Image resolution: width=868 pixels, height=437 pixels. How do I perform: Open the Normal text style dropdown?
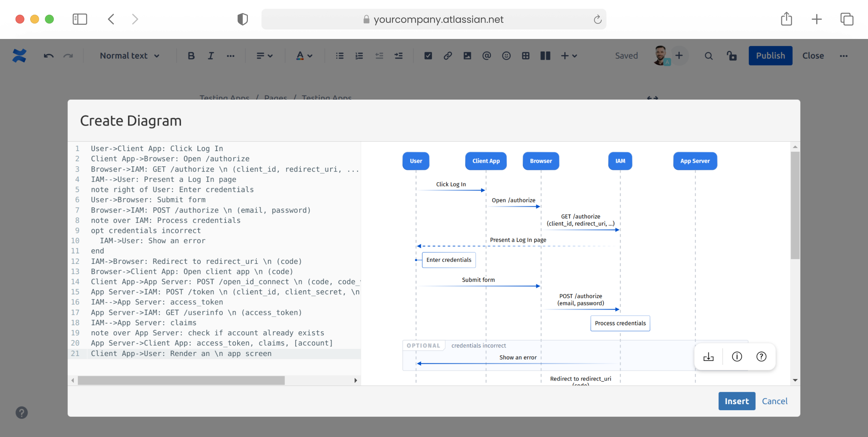tap(130, 56)
